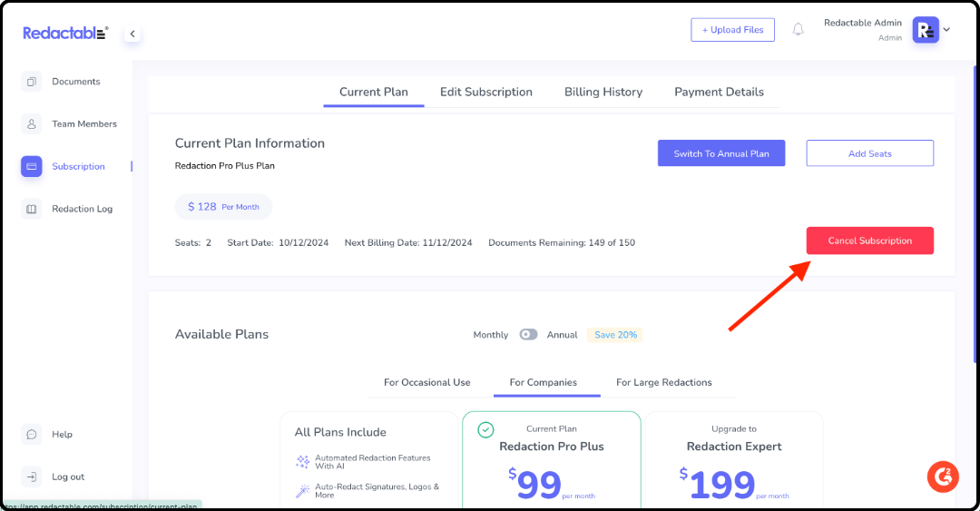Click the green Current Plan checkmark icon

(x=485, y=429)
